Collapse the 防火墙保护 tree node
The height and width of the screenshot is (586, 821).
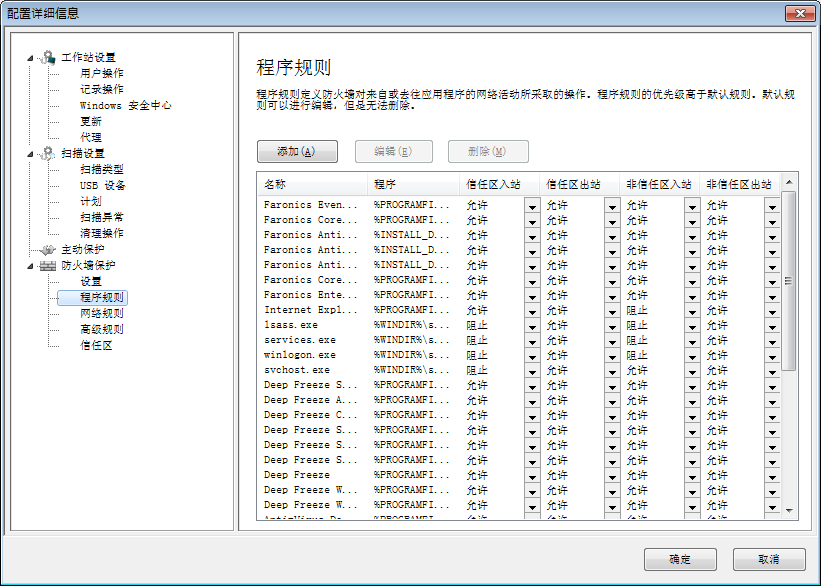click(x=31, y=265)
